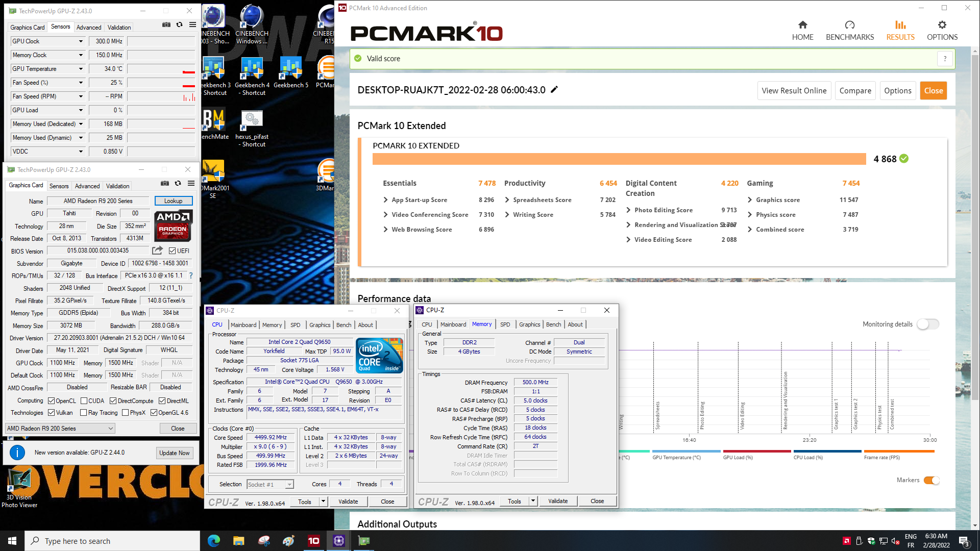Open the BENCHMARKS section in PCMark

coord(850,31)
